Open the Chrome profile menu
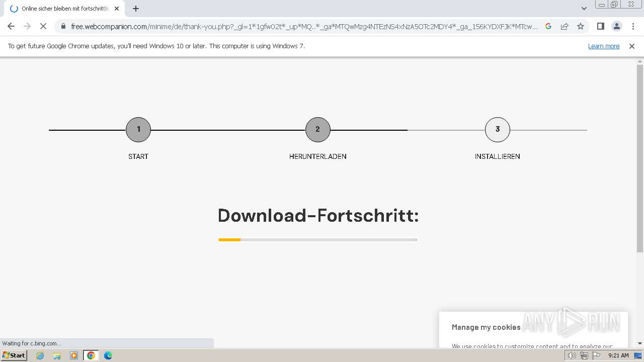 [616, 26]
